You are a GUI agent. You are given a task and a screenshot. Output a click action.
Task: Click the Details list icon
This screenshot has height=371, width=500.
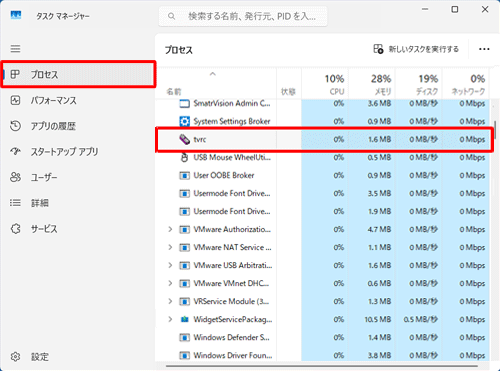pyautogui.click(x=15, y=203)
